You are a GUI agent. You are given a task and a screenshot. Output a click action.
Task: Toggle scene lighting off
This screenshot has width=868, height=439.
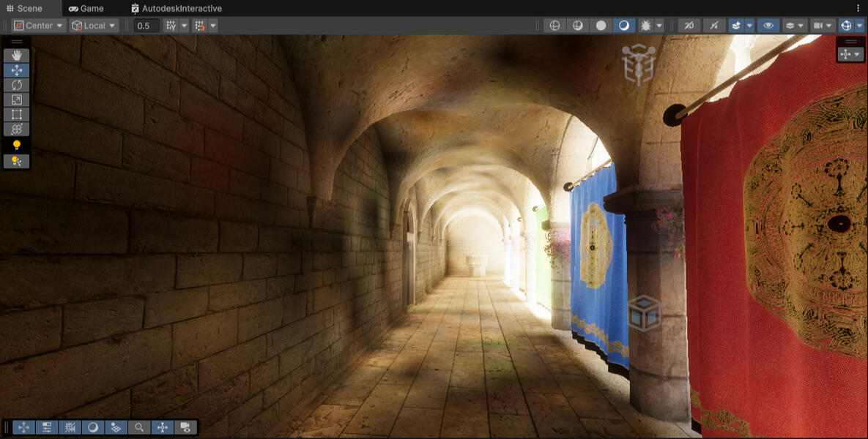714,26
